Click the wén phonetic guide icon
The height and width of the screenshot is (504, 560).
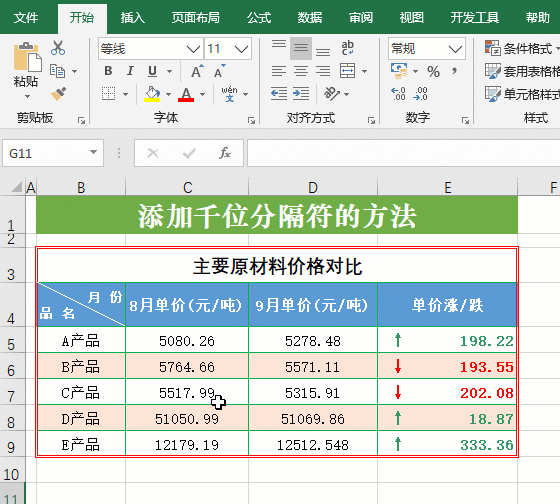229,94
